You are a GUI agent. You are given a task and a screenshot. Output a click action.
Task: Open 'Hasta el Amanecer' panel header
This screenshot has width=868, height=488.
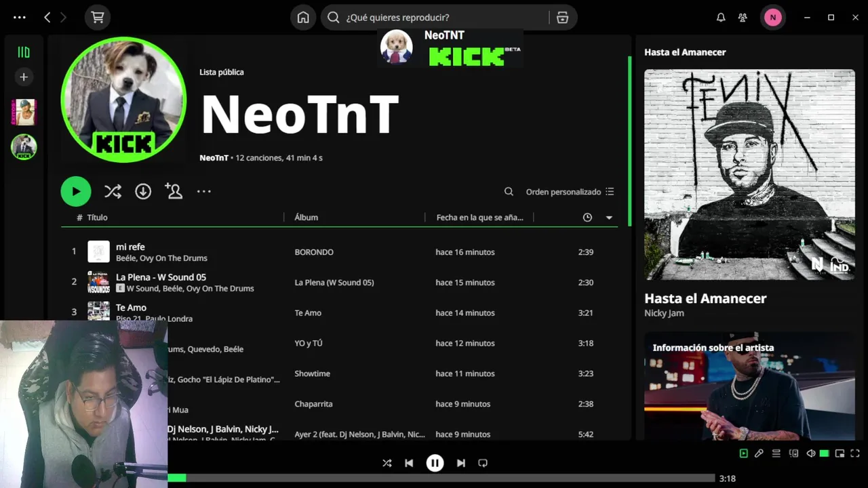pos(685,52)
